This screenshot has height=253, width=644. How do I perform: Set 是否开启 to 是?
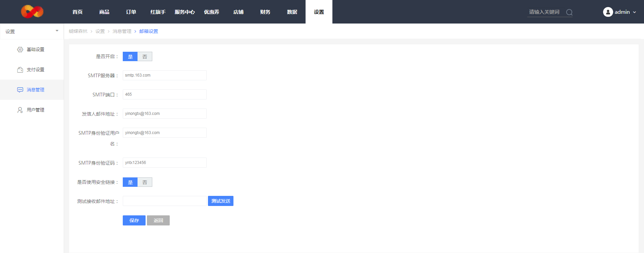(130, 56)
